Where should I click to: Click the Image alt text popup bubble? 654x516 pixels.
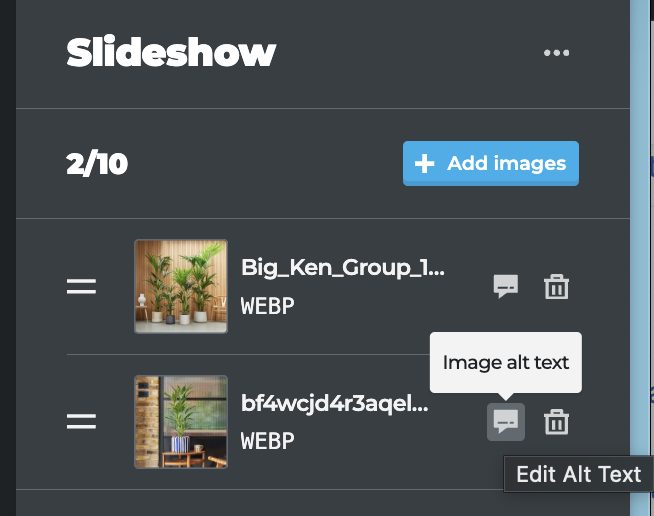[x=506, y=362]
